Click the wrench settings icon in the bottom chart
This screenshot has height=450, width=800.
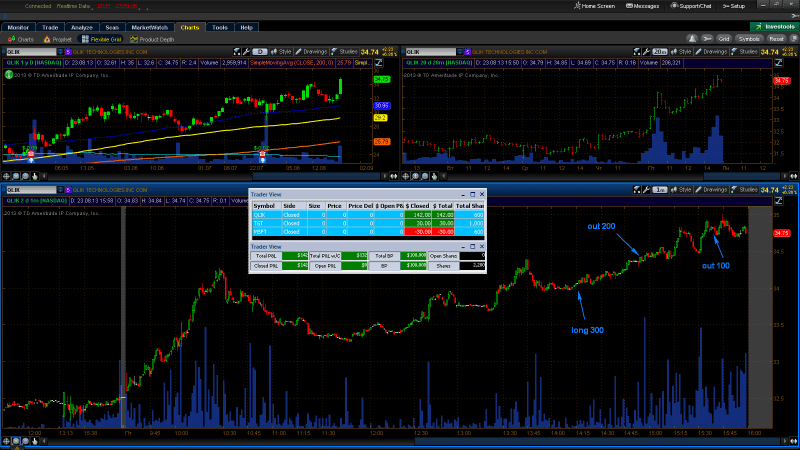646,190
